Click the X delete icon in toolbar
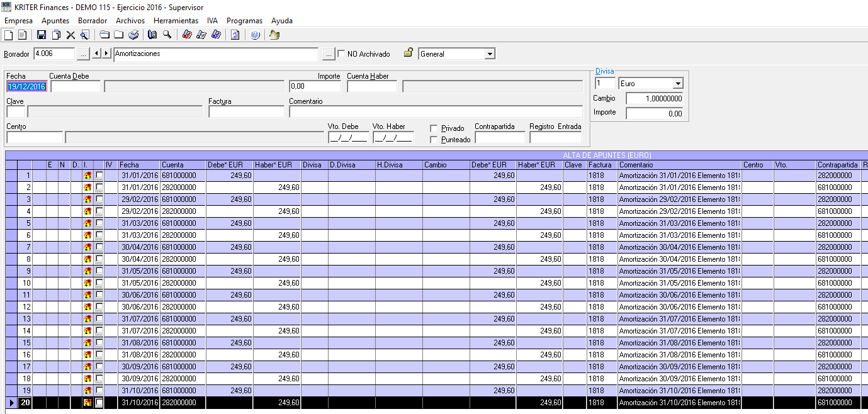This screenshot has height=414, width=868. [70, 35]
